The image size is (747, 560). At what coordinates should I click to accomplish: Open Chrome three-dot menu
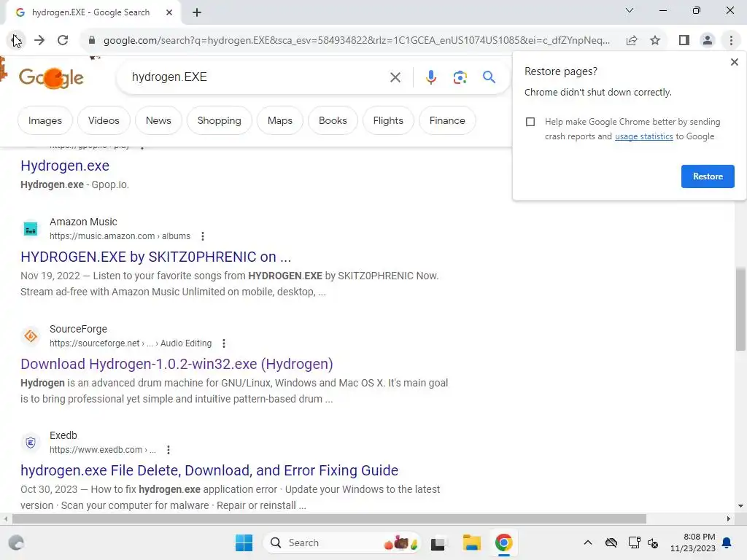tap(731, 41)
